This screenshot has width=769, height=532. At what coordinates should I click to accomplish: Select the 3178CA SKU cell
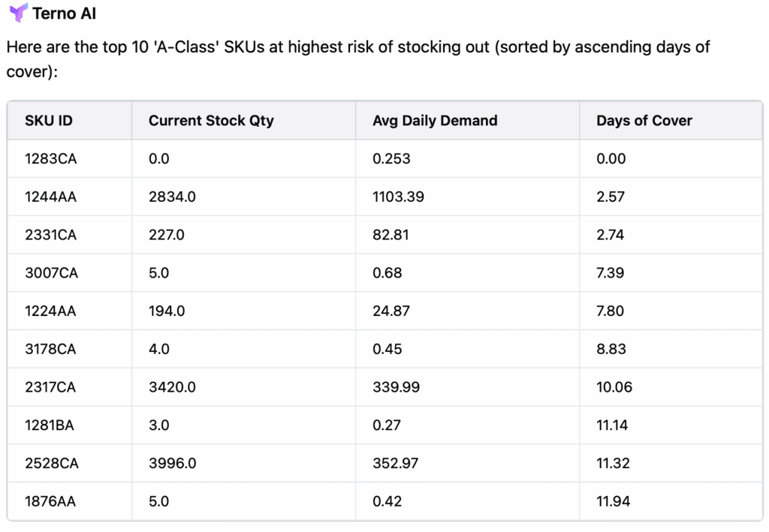pos(50,349)
